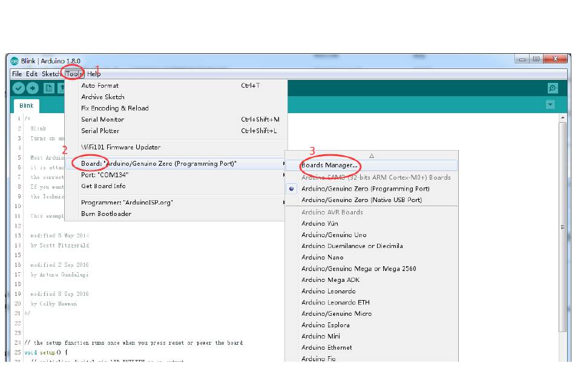Select the Blink sketch tab
This screenshot has width=575, height=392.
(x=27, y=105)
